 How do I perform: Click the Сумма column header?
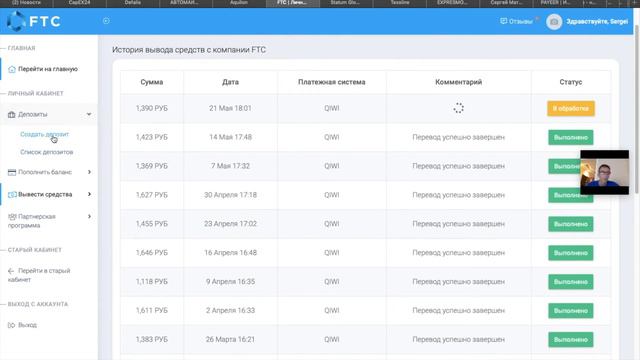click(x=152, y=82)
